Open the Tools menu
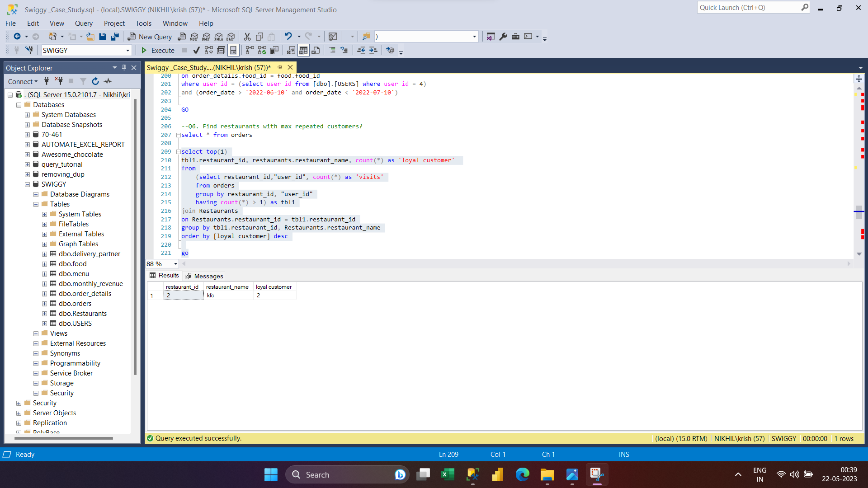This screenshot has width=868, height=488. point(143,23)
